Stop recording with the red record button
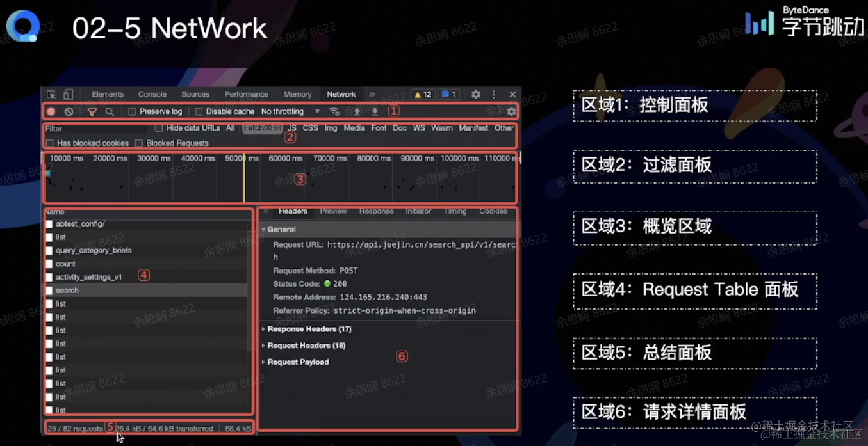Screen dimensions: 868x446 click(x=51, y=111)
